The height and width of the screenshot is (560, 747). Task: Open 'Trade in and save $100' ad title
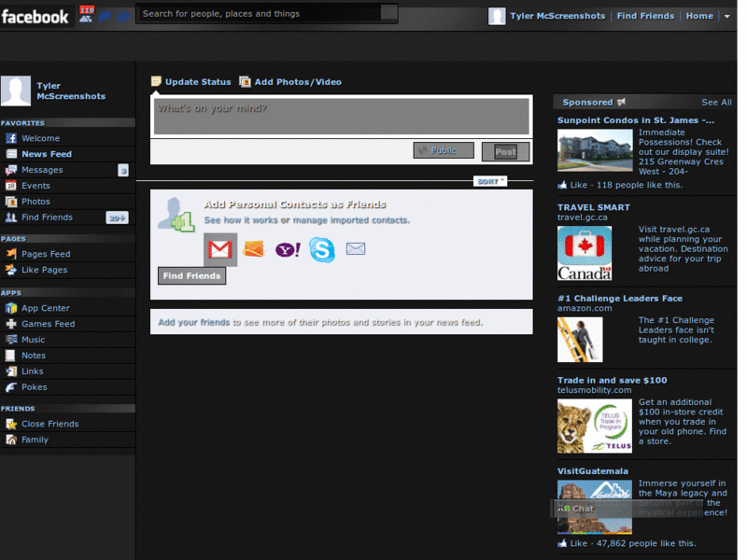[x=613, y=380]
